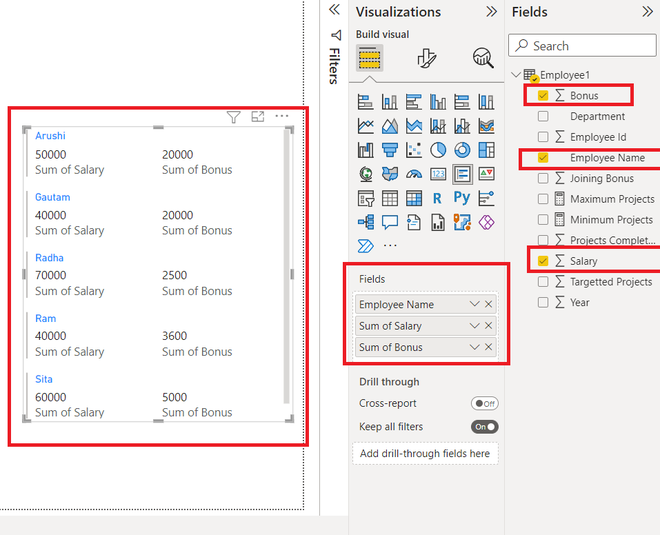Open the Sum of Bonus dropdown chevron

click(474, 347)
